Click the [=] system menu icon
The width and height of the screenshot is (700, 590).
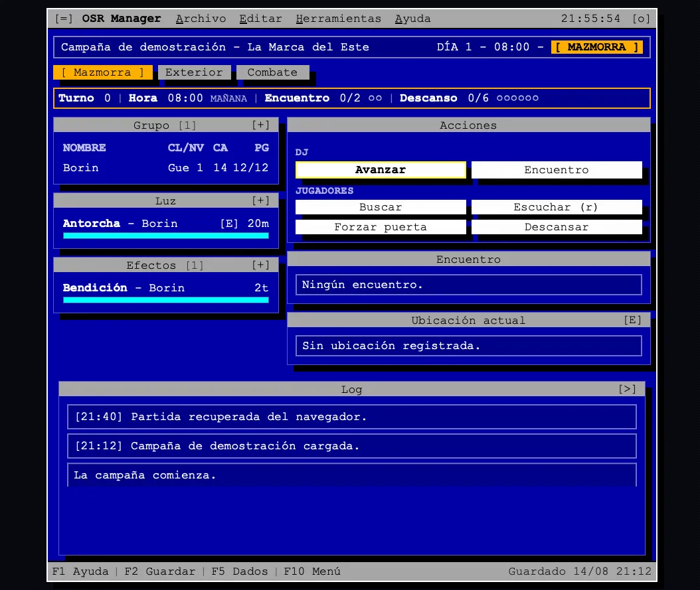[x=64, y=19]
